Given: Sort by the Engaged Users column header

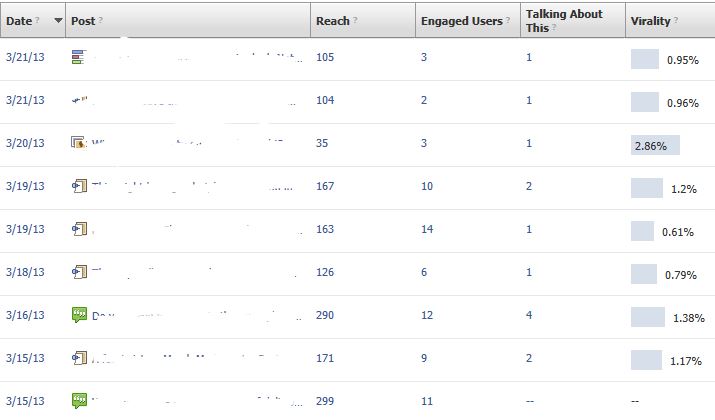Looking at the screenshot, I should point(461,21).
